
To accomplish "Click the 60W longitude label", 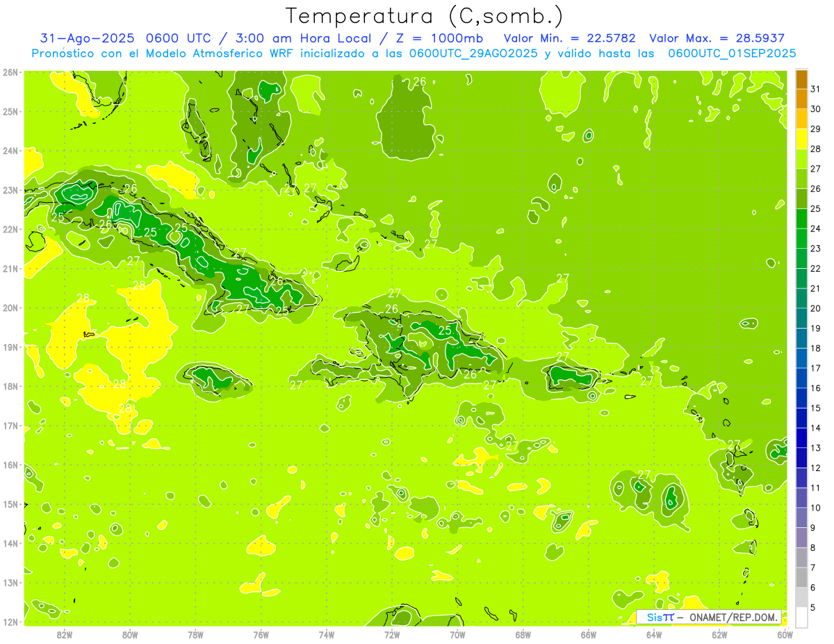I will tap(785, 635).
